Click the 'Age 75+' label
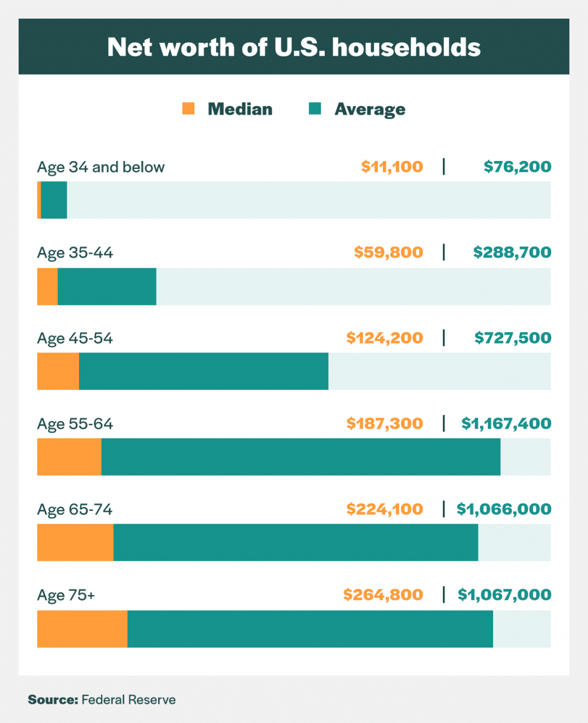This screenshot has width=588, height=723. point(66,595)
